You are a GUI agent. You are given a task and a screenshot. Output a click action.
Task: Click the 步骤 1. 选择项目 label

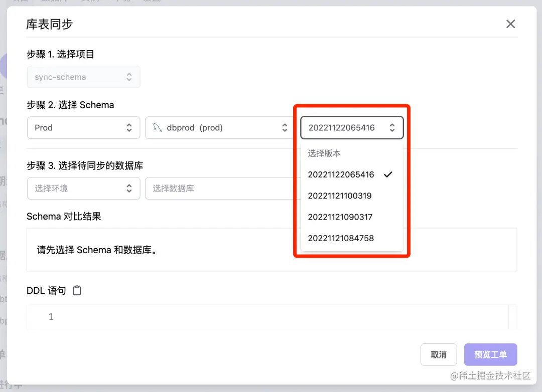point(60,54)
